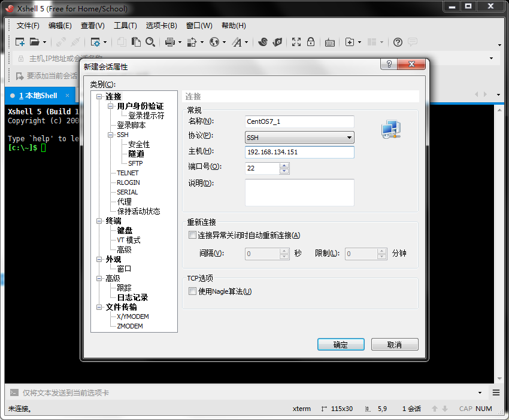Select the 日志记录 tree item
The width and height of the screenshot is (509, 420).
[132, 297]
